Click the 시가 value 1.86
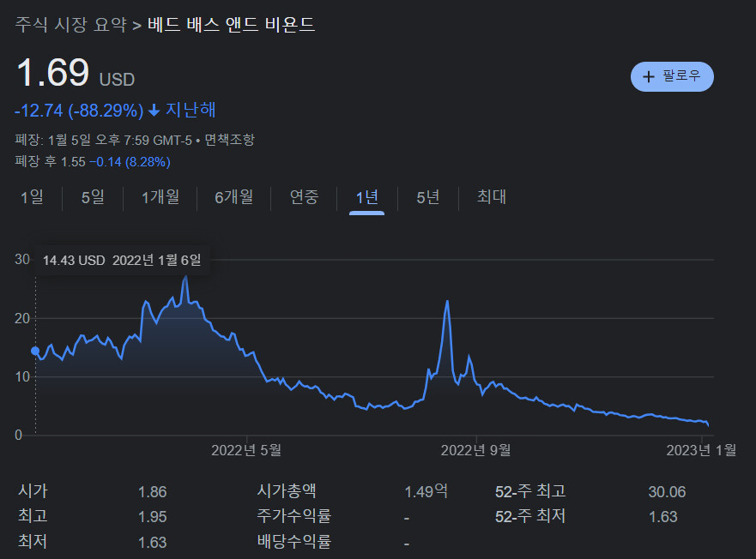Image resolution: width=756 pixels, height=559 pixels. pos(153,492)
